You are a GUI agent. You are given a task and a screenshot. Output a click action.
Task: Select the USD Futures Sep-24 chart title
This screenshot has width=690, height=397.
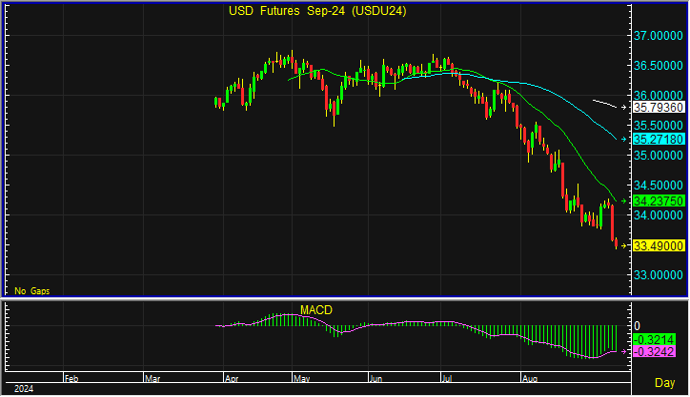coord(317,11)
